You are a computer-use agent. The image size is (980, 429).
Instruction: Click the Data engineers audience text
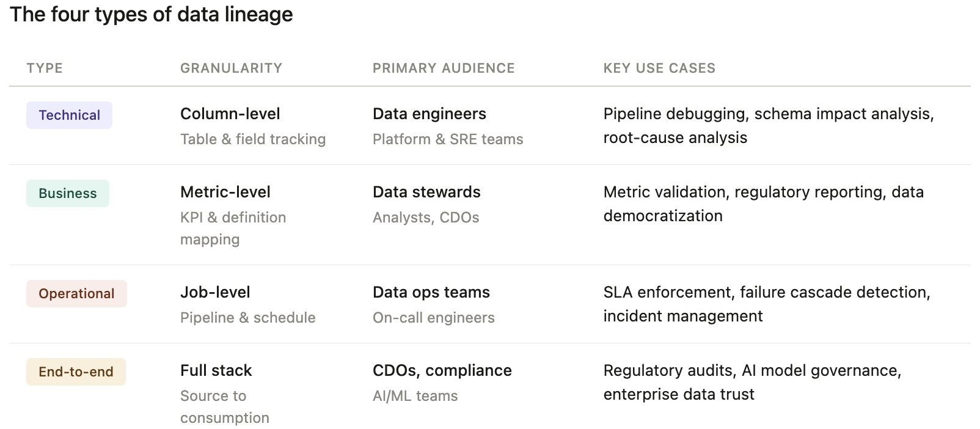tap(429, 114)
